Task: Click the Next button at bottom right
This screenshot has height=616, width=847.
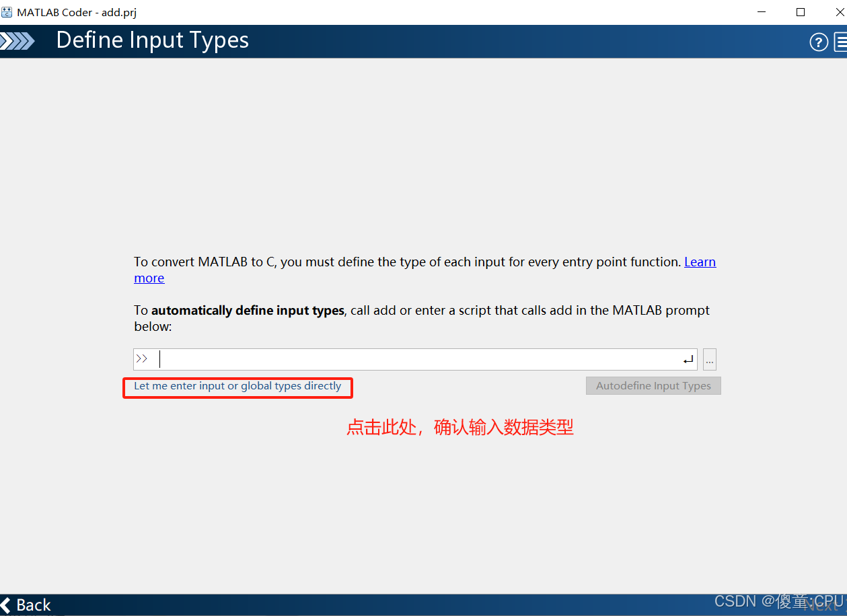Action: (821, 605)
